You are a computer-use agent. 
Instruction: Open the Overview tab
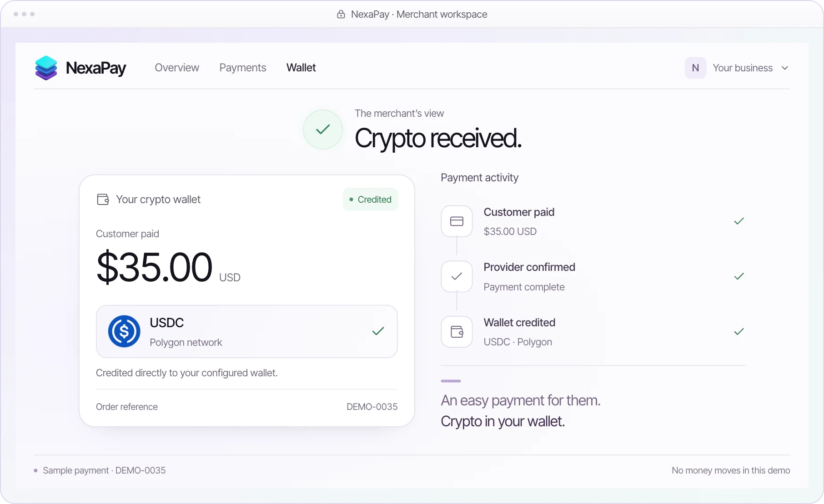pos(177,68)
